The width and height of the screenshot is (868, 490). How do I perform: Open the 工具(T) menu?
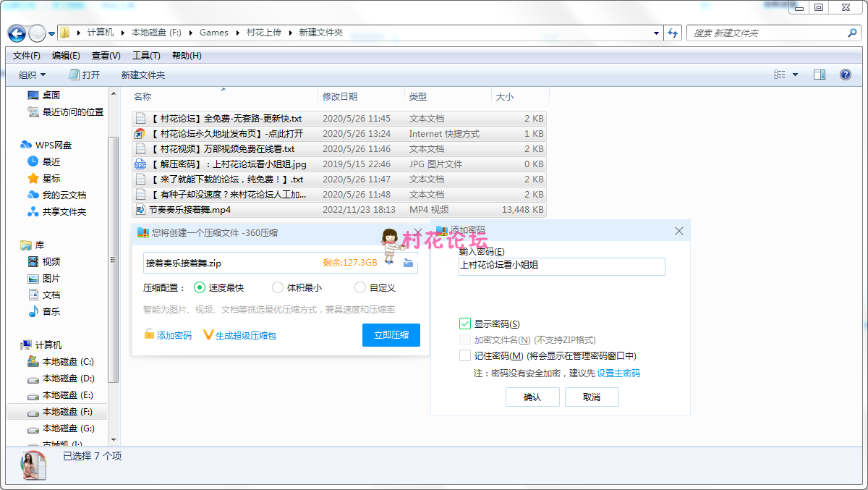tap(145, 56)
